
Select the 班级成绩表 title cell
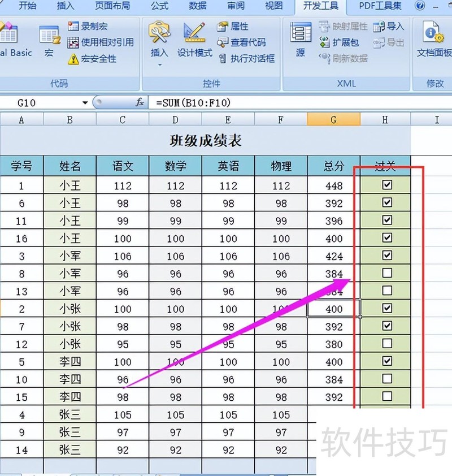click(205, 141)
